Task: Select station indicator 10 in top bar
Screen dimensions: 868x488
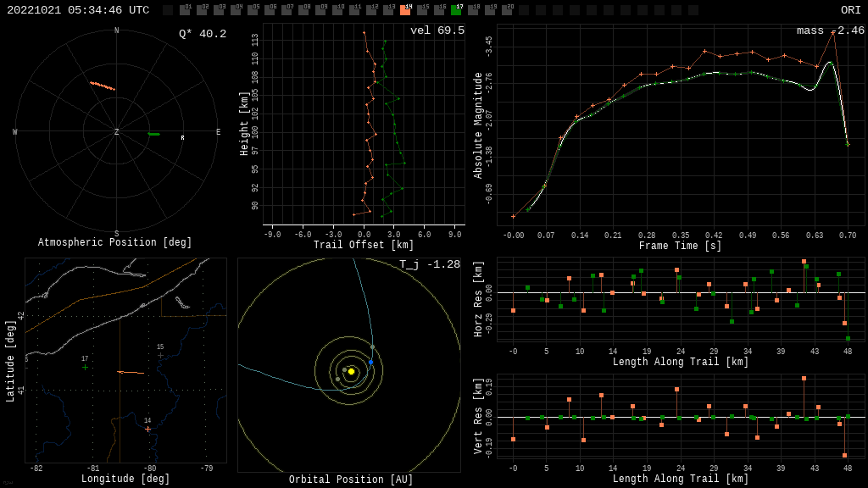Action: point(337,9)
